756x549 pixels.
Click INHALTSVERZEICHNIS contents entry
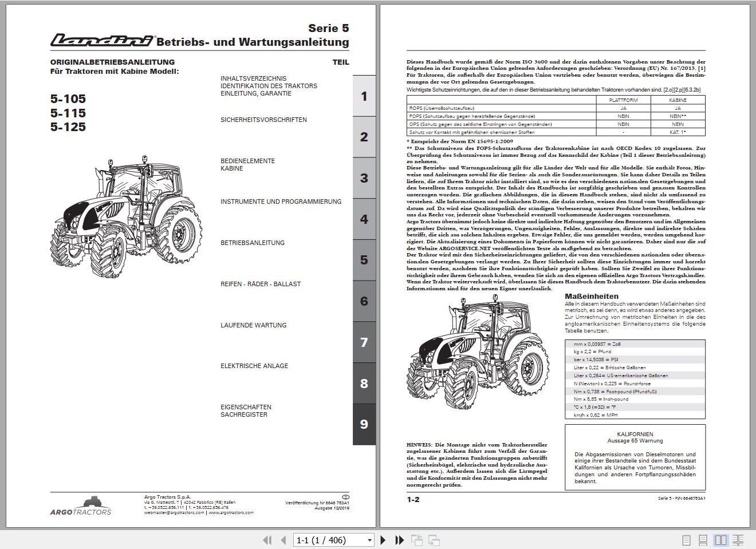[253, 78]
